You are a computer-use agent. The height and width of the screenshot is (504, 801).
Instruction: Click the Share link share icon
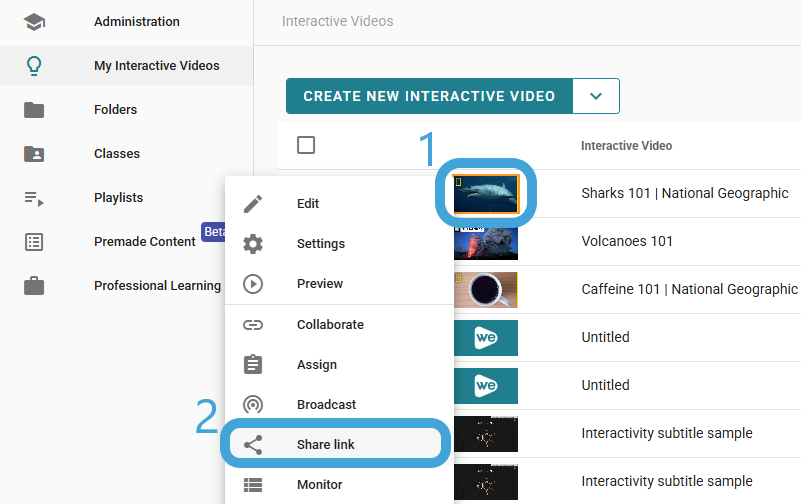253,445
